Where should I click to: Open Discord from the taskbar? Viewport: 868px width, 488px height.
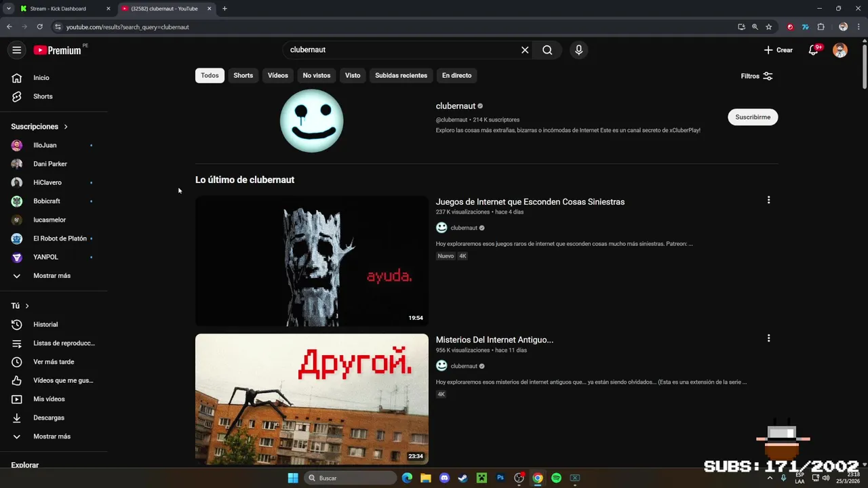[444, 478]
